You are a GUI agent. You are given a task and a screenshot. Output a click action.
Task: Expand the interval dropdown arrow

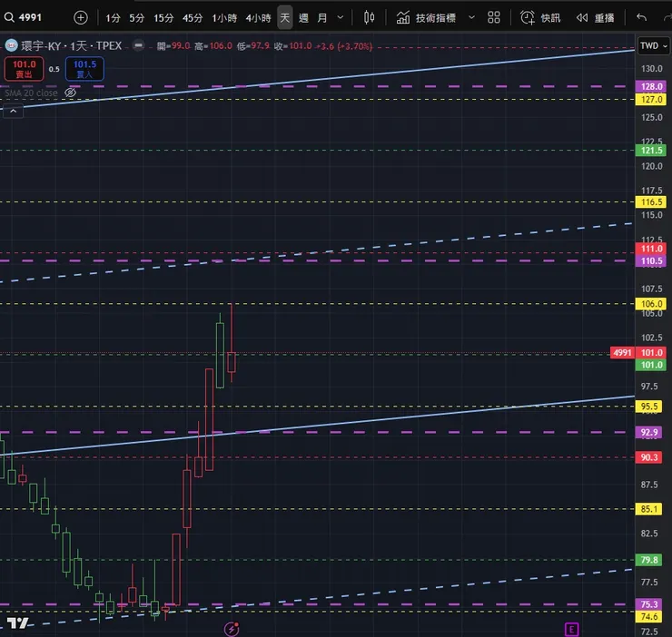coord(341,17)
